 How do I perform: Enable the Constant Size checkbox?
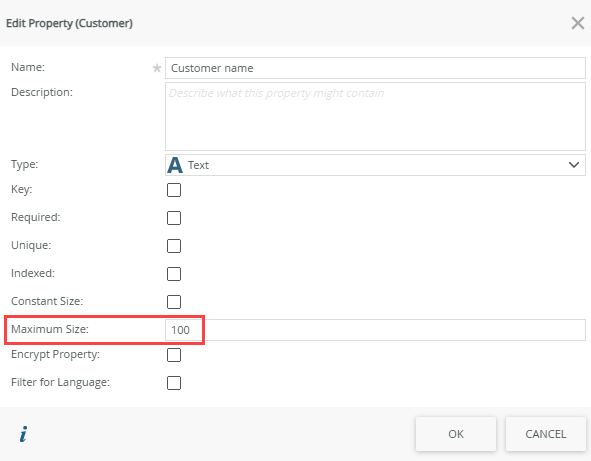tap(174, 302)
